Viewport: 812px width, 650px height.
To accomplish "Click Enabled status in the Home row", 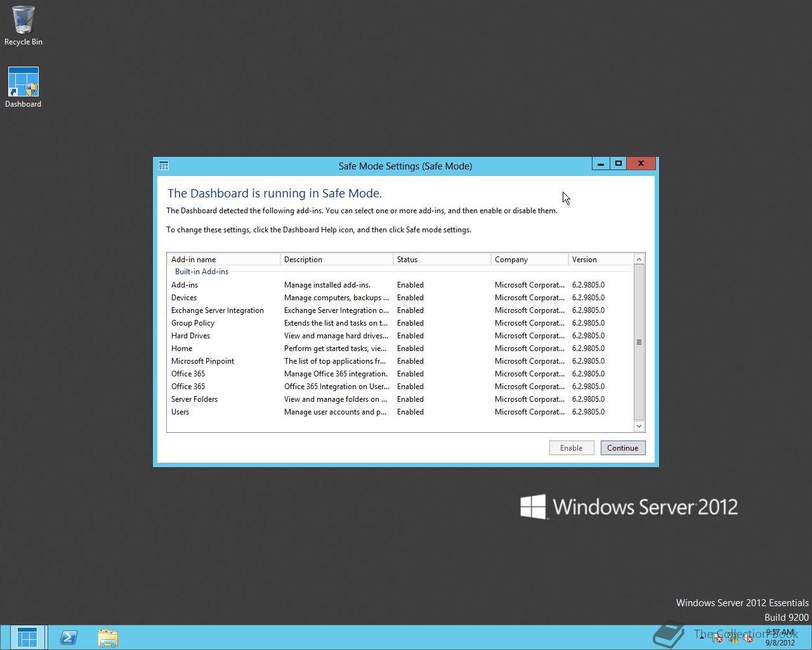I will pyautogui.click(x=410, y=348).
